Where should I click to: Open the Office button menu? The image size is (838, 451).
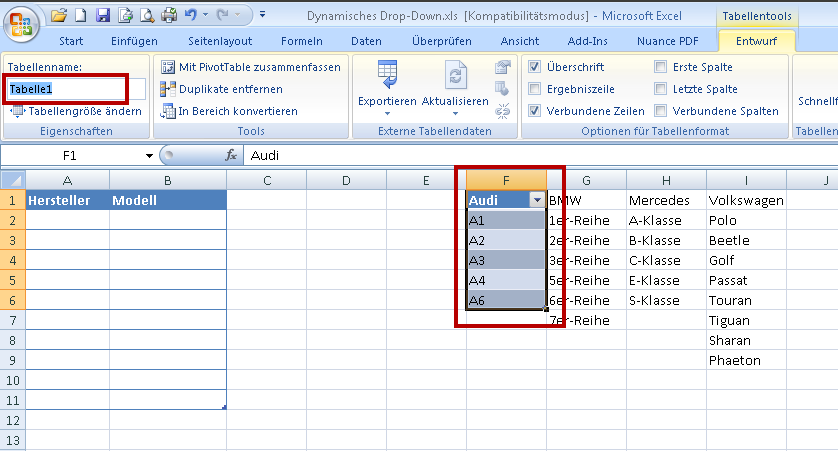click(x=20, y=24)
